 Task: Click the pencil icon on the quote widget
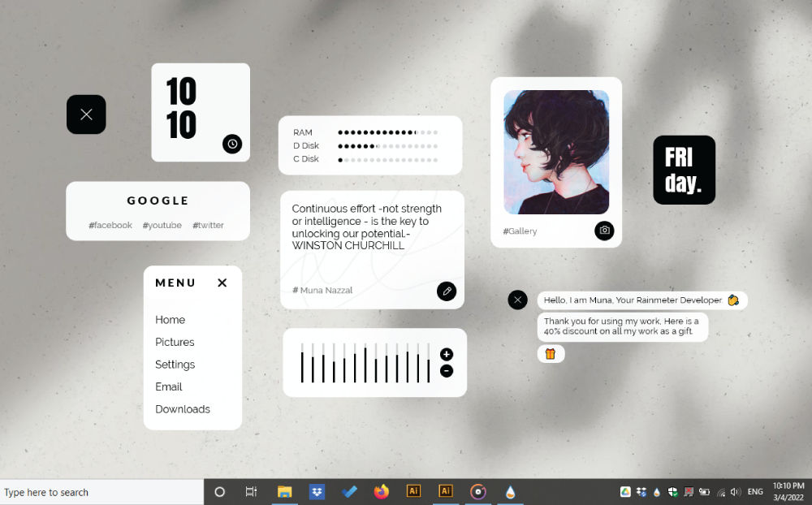tap(447, 291)
